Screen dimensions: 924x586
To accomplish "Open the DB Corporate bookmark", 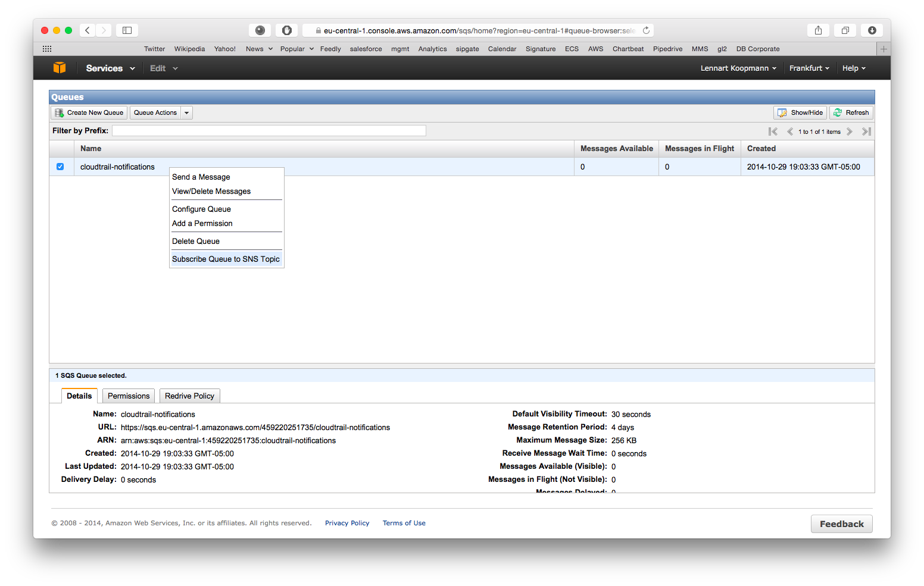I will coord(758,49).
